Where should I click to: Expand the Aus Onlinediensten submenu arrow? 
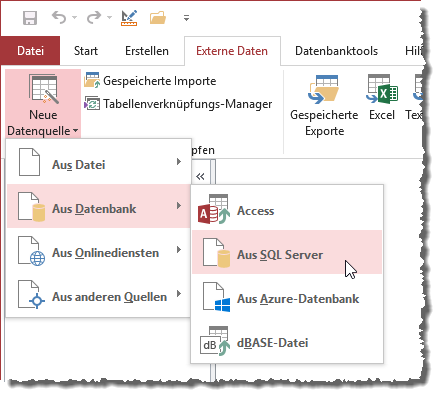click(x=179, y=250)
